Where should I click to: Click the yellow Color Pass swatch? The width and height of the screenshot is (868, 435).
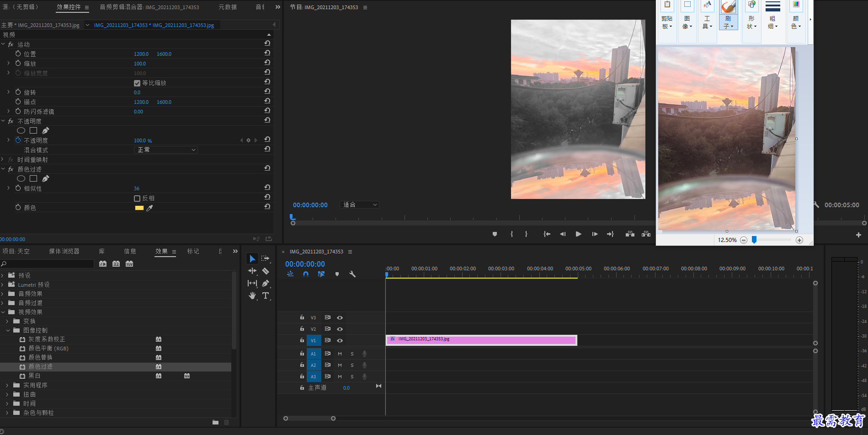pyautogui.click(x=139, y=208)
